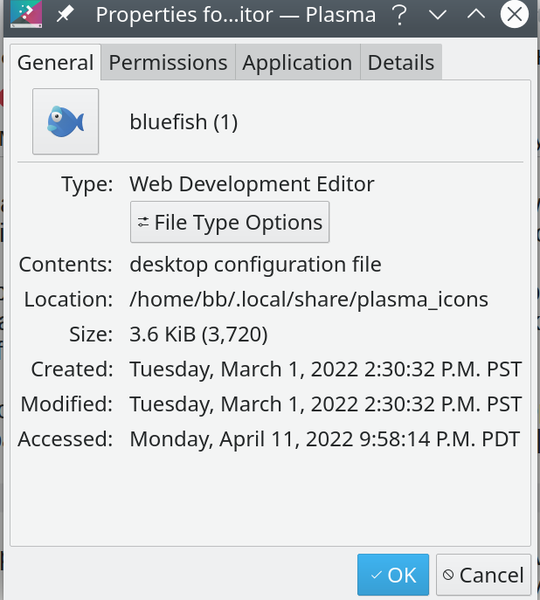Click the desktop configuration file contents text

[x=256, y=264]
